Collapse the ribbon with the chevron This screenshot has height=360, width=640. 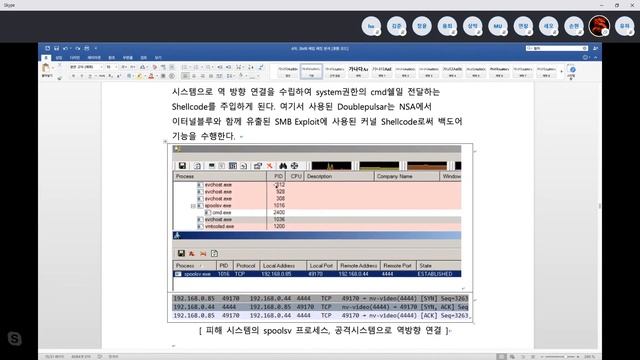pyautogui.click(x=596, y=58)
